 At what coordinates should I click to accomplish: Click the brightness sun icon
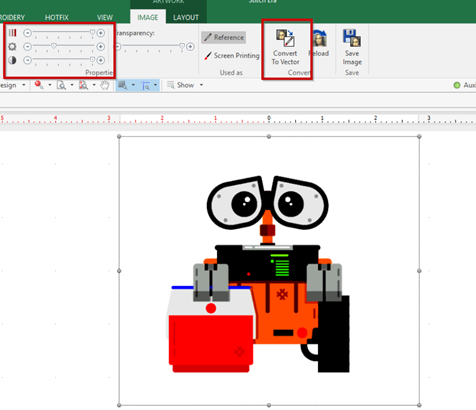[12, 47]
